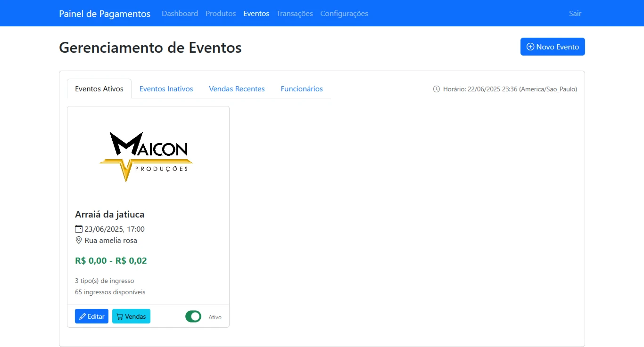This screenshot has height=347, width=644.
Task: Create a new event with Novo Evento button
Action: [553, 47]
